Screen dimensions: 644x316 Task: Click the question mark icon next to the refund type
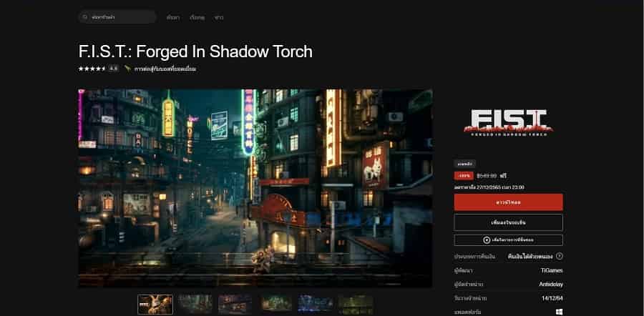point(560,256)
